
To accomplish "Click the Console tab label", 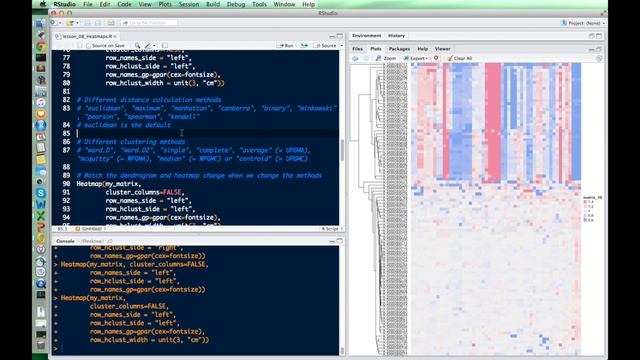I will click(65, 241).
